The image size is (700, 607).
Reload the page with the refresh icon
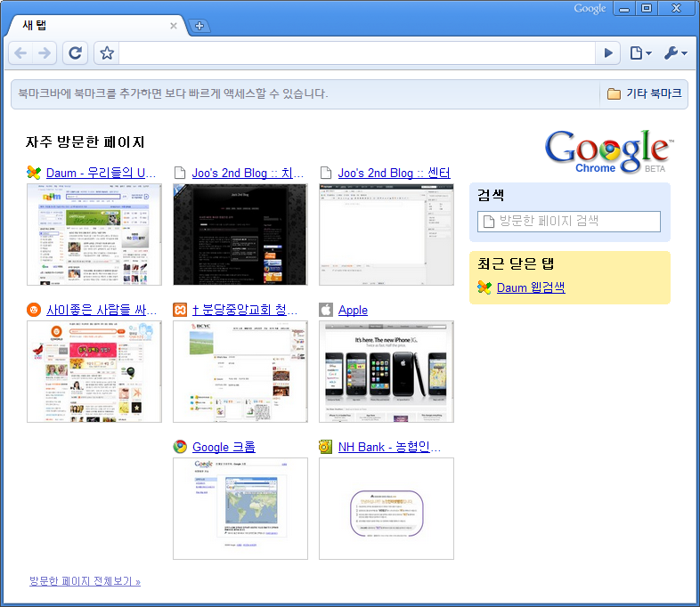75,53
